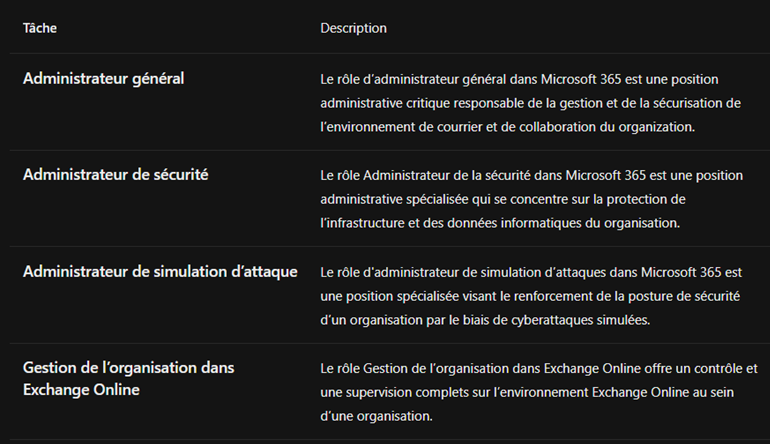The width and height of the screenshot is (770, 444).
Task: Click the 'Exchange Online' second line of task name
Action: (x=81, y=390)
